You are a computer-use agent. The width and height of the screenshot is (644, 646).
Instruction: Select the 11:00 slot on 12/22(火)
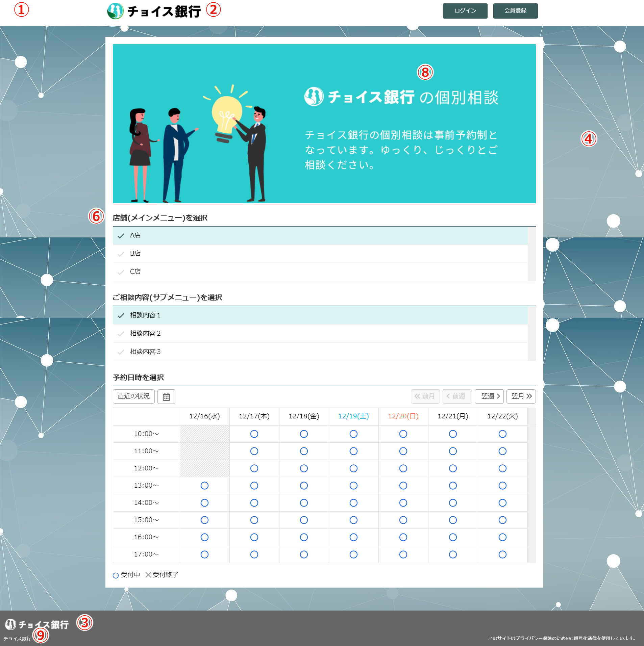[502, 451]
